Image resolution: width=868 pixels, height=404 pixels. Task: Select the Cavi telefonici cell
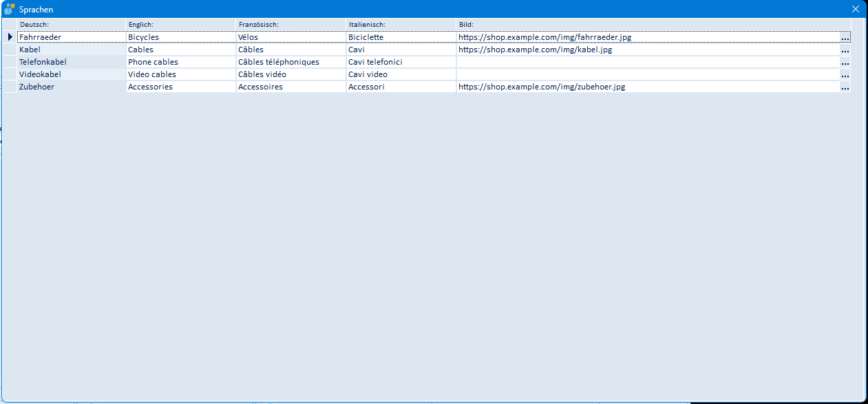click(401, 62)
